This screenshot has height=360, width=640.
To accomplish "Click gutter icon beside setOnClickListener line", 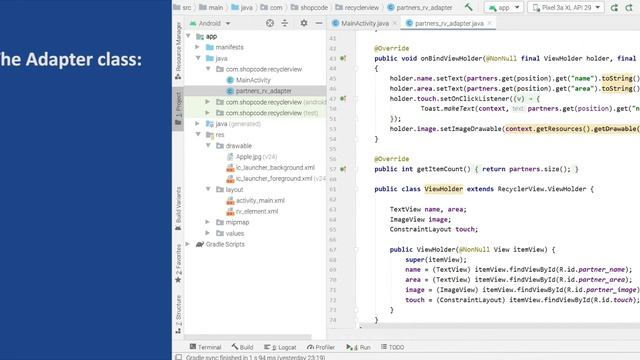I will tap(343, 98).
